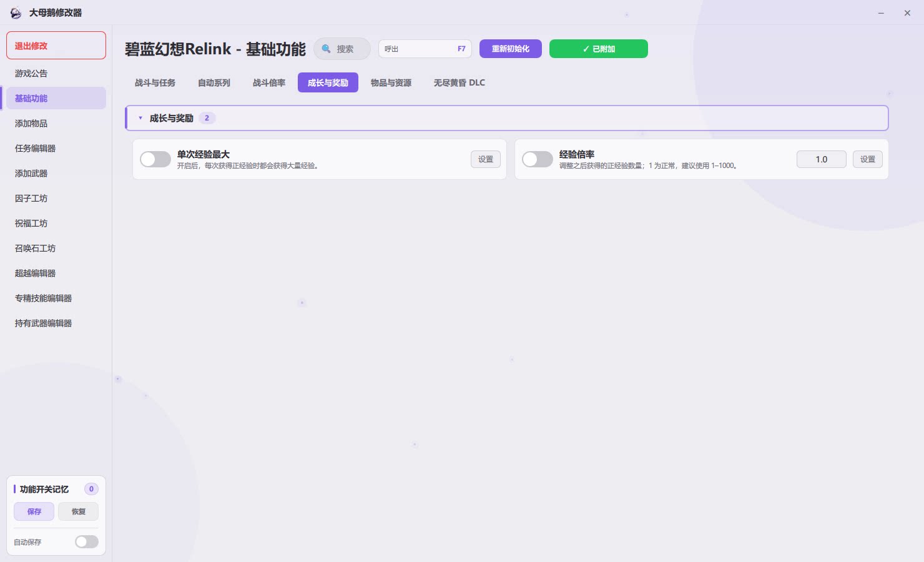Open 专精技能编辑器 in sidebar
The height and width of the screenshot is (562, 924).
(56, 298)
